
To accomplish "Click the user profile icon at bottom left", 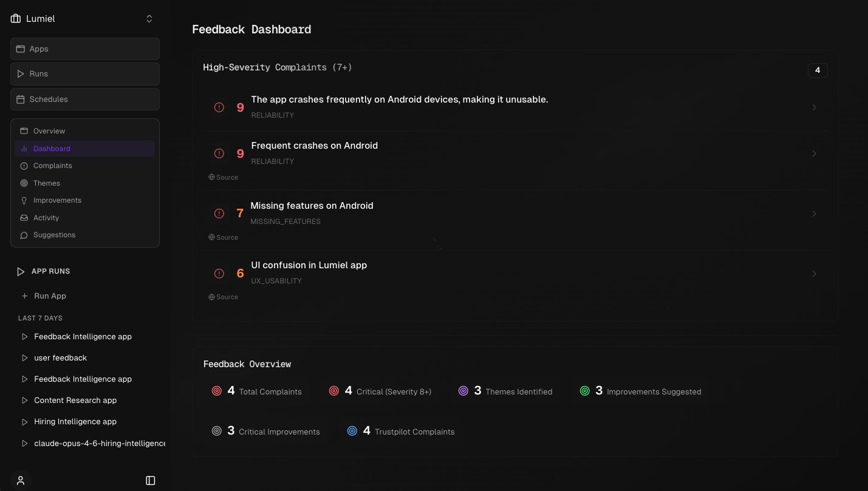I will point(21,480).
